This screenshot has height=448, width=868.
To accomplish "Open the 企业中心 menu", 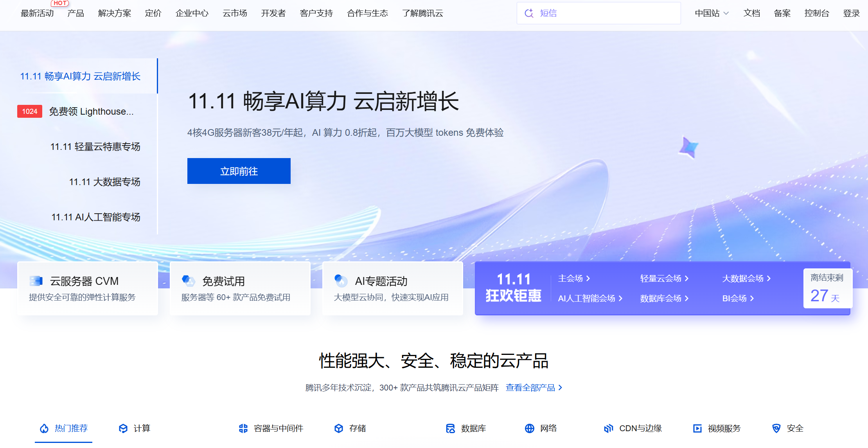I will coord(192,13).
